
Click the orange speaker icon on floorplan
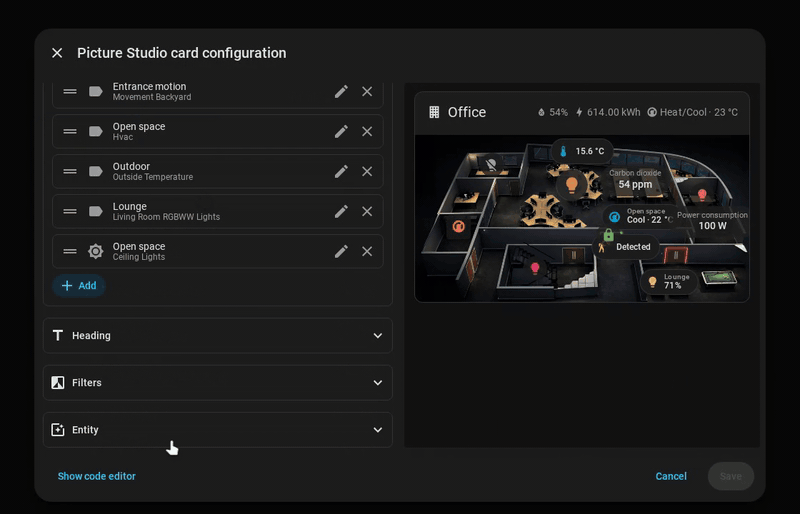(x=458, y=226)
